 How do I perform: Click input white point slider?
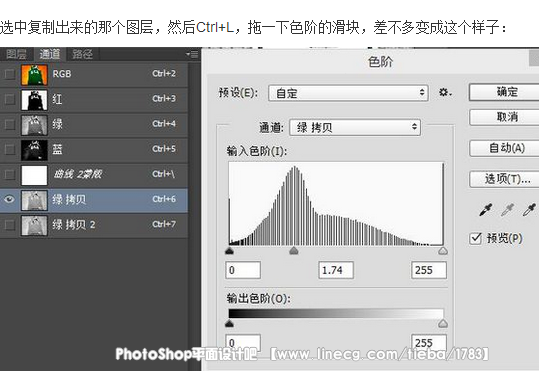click(x=443, y=251)
